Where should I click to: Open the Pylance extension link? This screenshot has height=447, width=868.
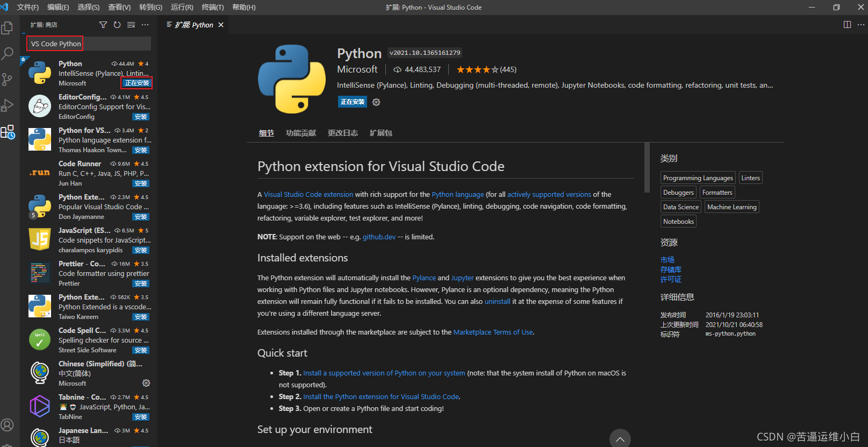point(424,278)
